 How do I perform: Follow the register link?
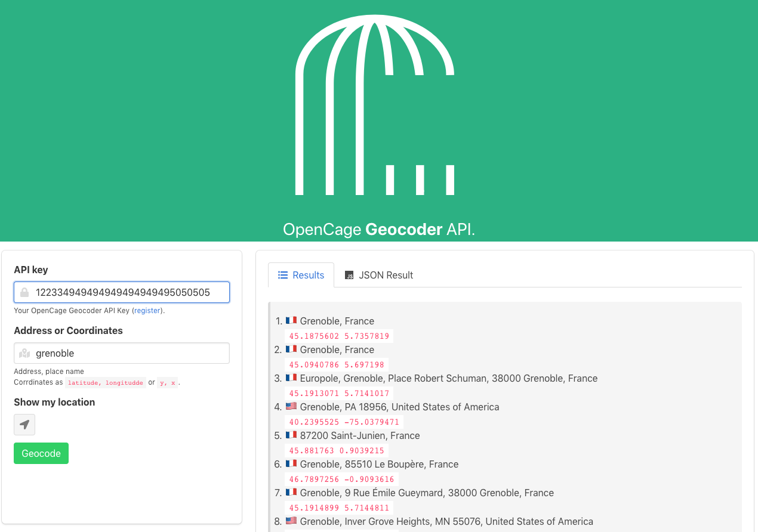tap(147, 311)
